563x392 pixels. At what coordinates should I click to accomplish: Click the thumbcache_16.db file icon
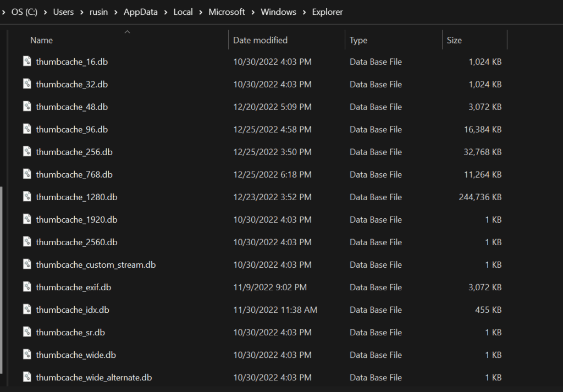pos(27,62)
